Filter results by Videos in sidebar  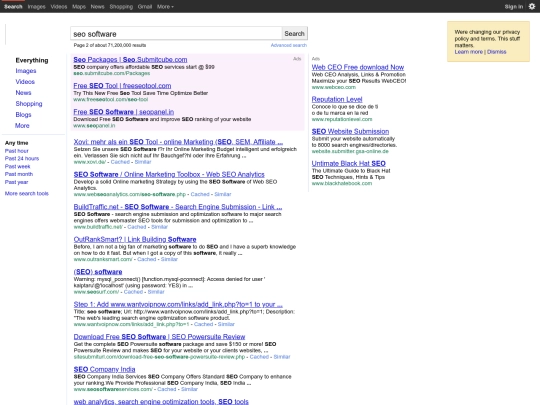(25, 82)
